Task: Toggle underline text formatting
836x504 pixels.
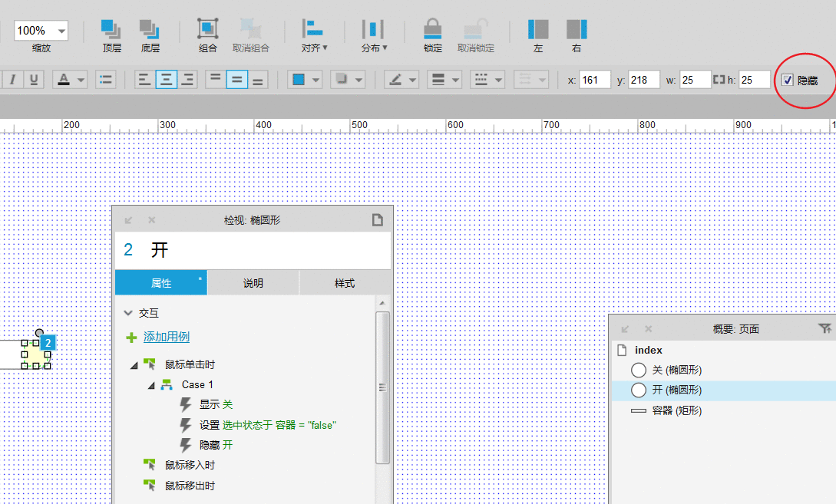Action: pyautogui.click(x=34, y=80)
